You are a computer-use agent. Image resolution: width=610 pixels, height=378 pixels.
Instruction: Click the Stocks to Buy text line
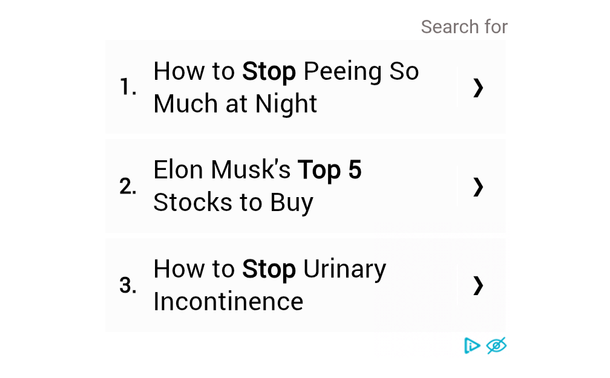coord(233,203)
